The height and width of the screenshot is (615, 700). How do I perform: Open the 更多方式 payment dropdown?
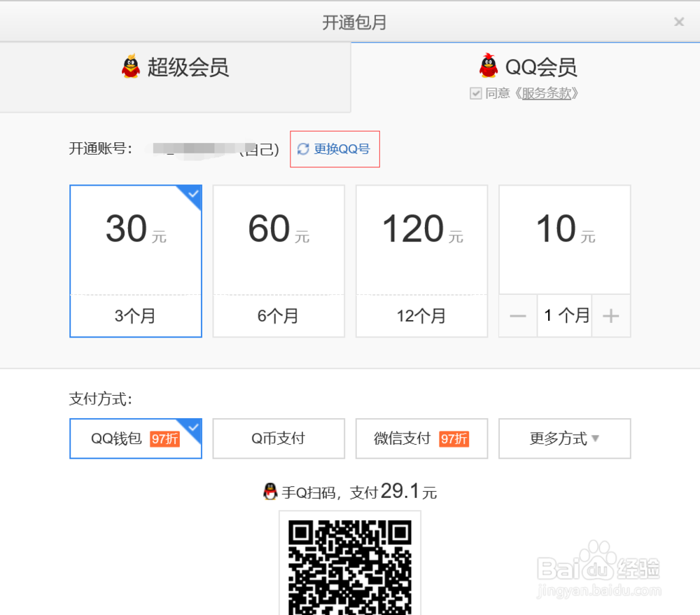564,438
